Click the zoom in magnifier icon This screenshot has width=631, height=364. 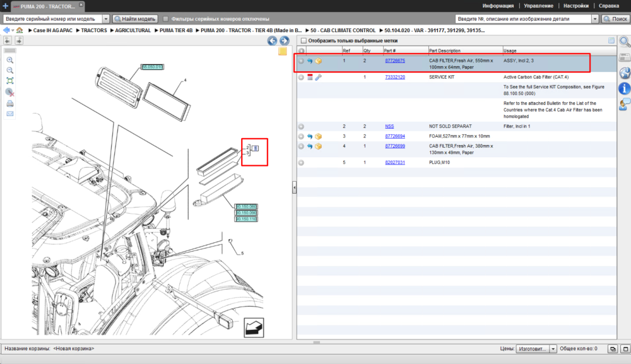coord(10,61)
